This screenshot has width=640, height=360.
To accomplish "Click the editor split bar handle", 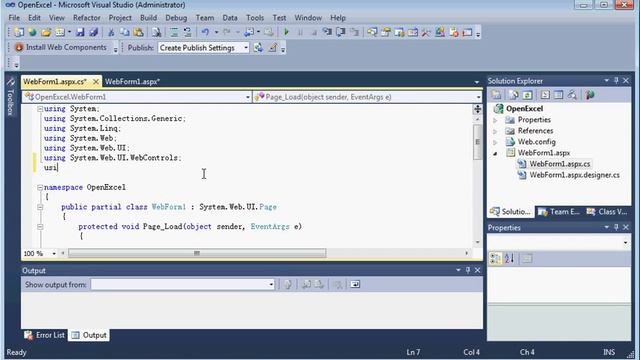I will (477, 109).
